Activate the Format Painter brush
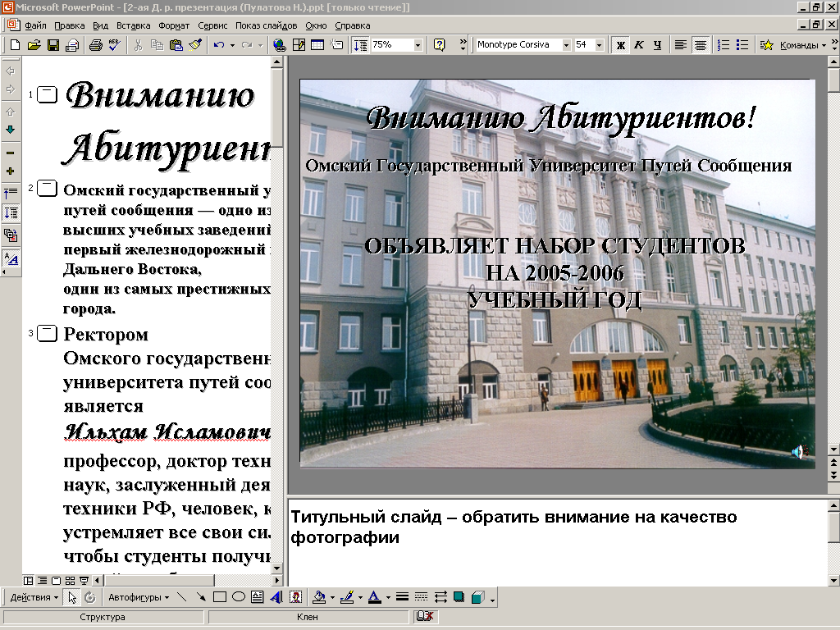 click(195, 45)
